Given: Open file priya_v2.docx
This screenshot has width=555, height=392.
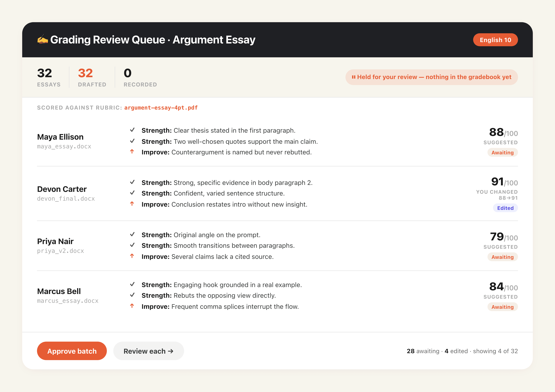Looking at the screenshot, I should [60, 251].
